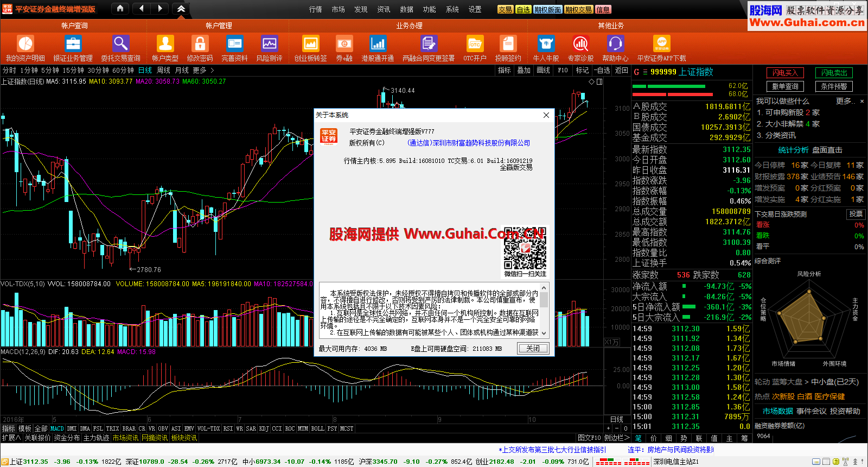Open 资讯 menu
Viewport: 868px width, 467px height.
point(384,9)
